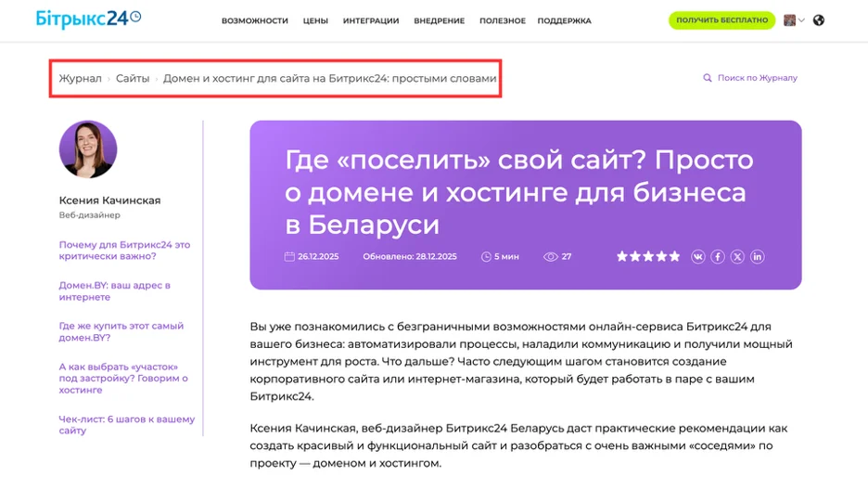Click the search magnifier icon by Поиск по Журналу
The width and height of the screenshot is (868, 490).
pos(707,78)
